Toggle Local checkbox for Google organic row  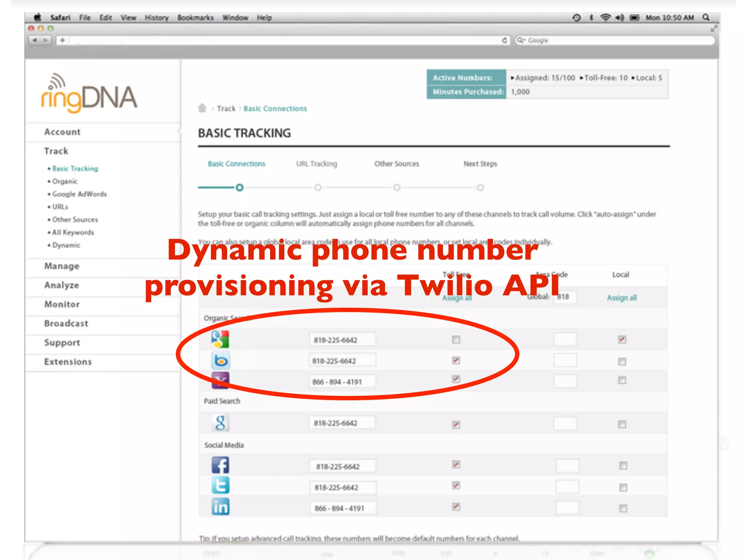[622, 339]
